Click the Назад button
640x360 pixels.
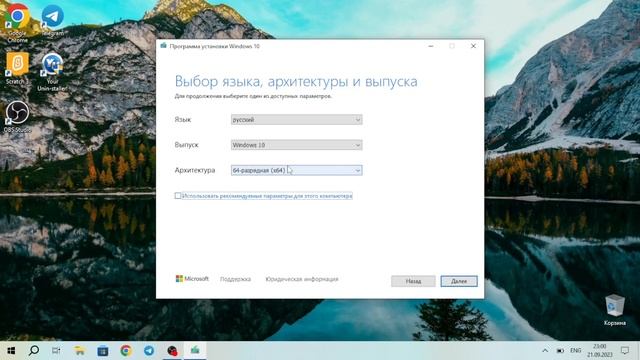[x=413, y=281]
